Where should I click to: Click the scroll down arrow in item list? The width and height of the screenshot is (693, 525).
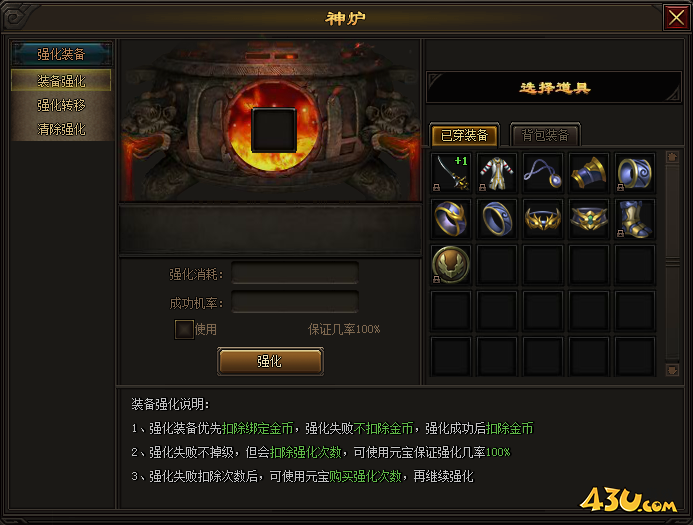coord(672,370)
